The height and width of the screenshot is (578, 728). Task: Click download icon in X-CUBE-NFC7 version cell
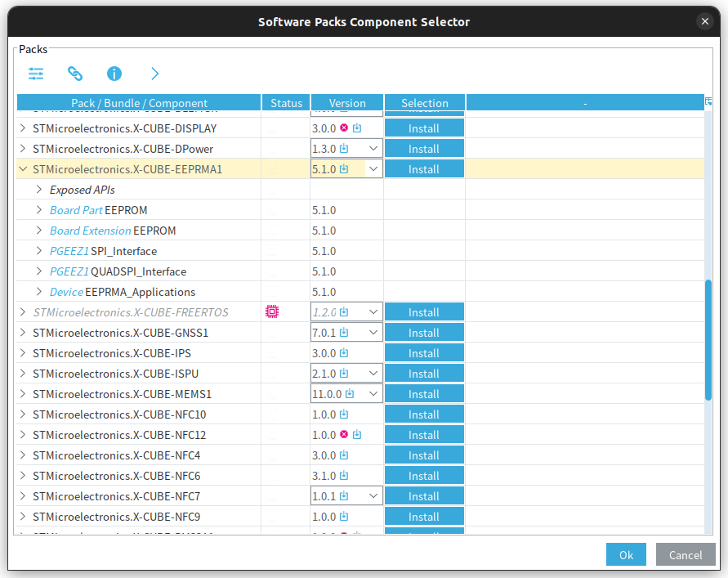pos(343,495)
